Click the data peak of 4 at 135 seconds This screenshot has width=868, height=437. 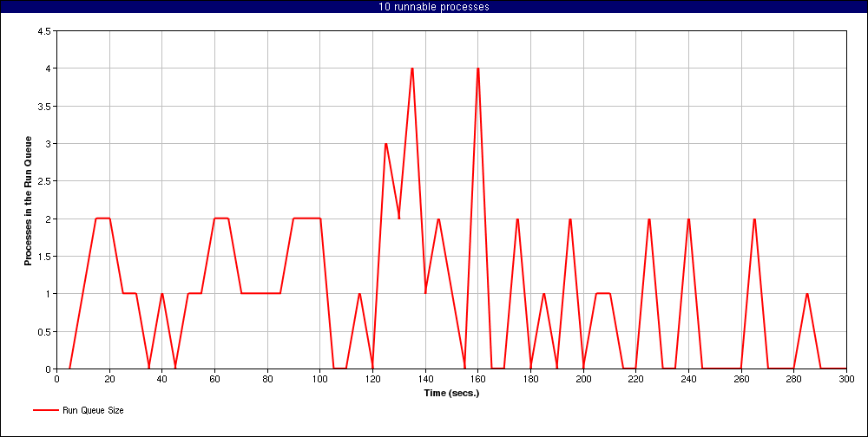[412, 68]
